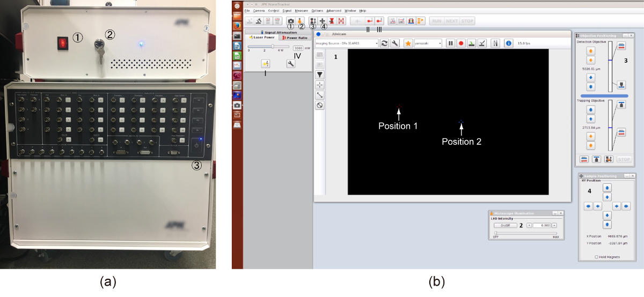Select the crosshair tool in JUnicam sidebar
Viewport: 644px width, 297px height.
click(x=320, y=85)
